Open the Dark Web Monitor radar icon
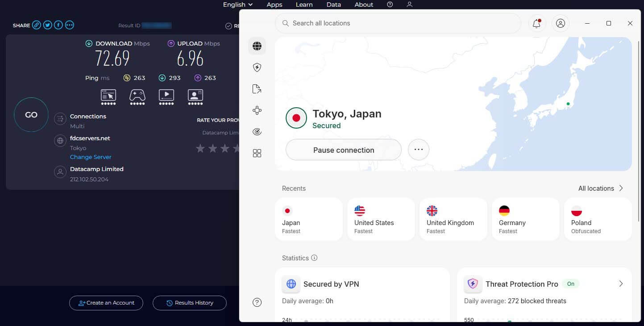This screenshot has width=644, height=326. click(x=257, y=132)
